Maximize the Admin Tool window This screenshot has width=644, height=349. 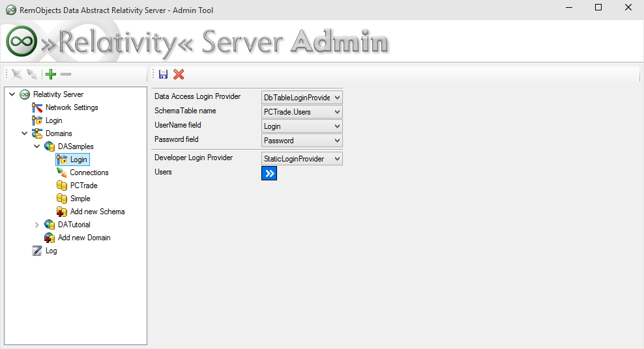[x=598, y=7]
